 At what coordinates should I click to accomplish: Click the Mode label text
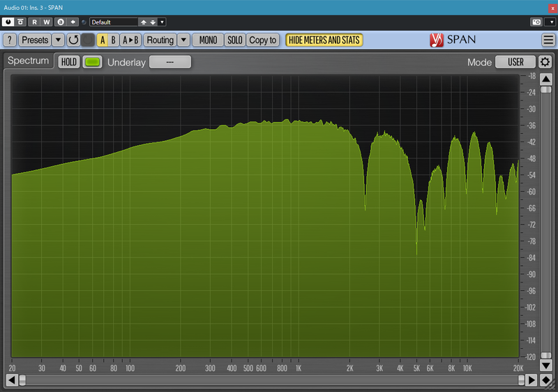click(x=479, y=62)
